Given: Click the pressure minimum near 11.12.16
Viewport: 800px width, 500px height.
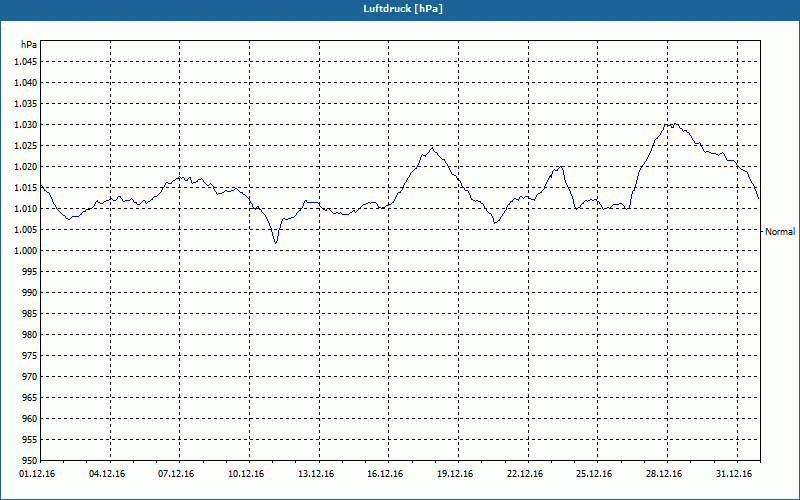Looking at the screenshot, I should tap(276, 243).
